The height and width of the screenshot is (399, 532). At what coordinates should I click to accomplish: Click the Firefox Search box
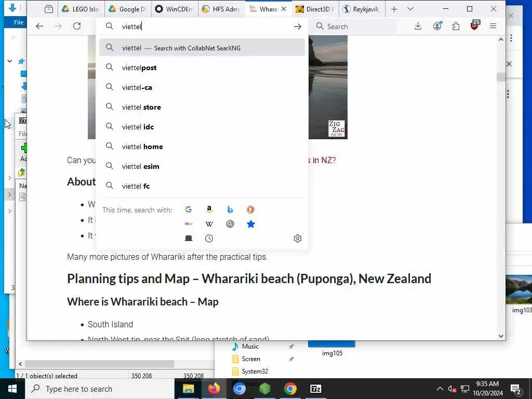354,26
